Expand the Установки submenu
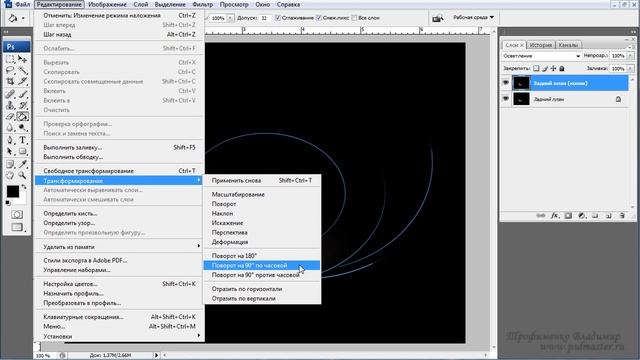 click(119, 336)
